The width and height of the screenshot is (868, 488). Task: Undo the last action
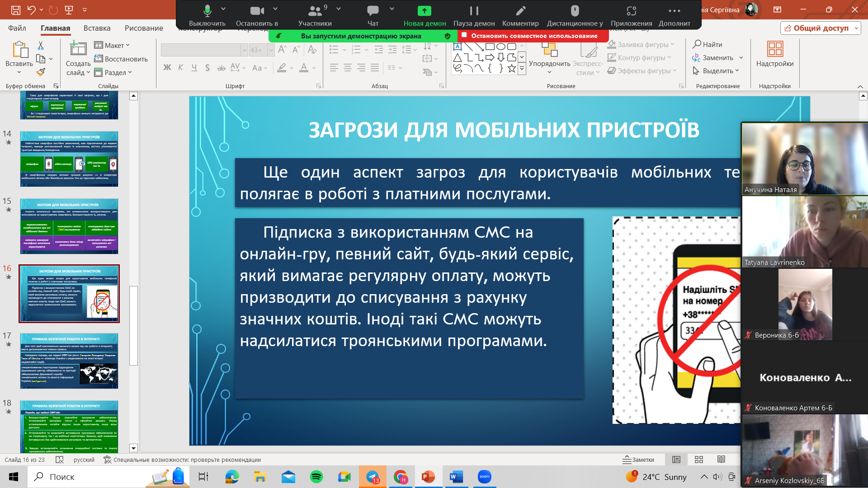pos(31,9)
